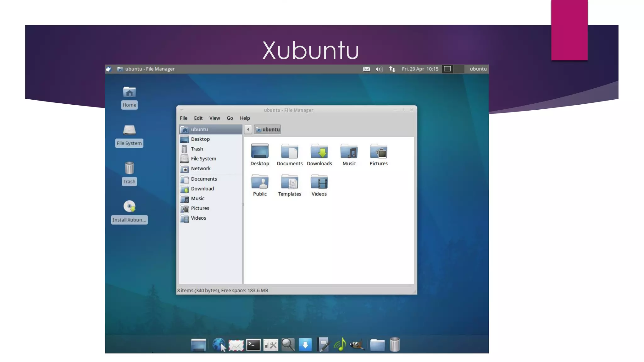Open the Go menu
The image size is (644, 362).
230,118
